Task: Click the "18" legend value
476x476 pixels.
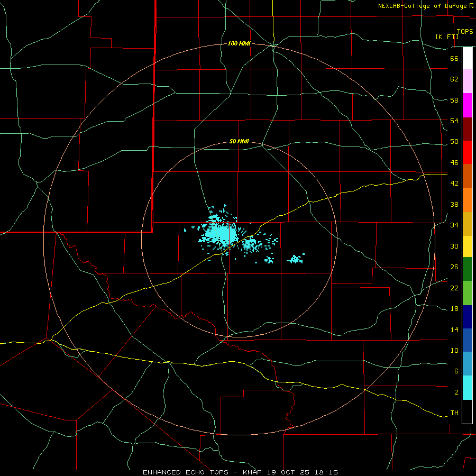Action: click(x=454, y=309)
